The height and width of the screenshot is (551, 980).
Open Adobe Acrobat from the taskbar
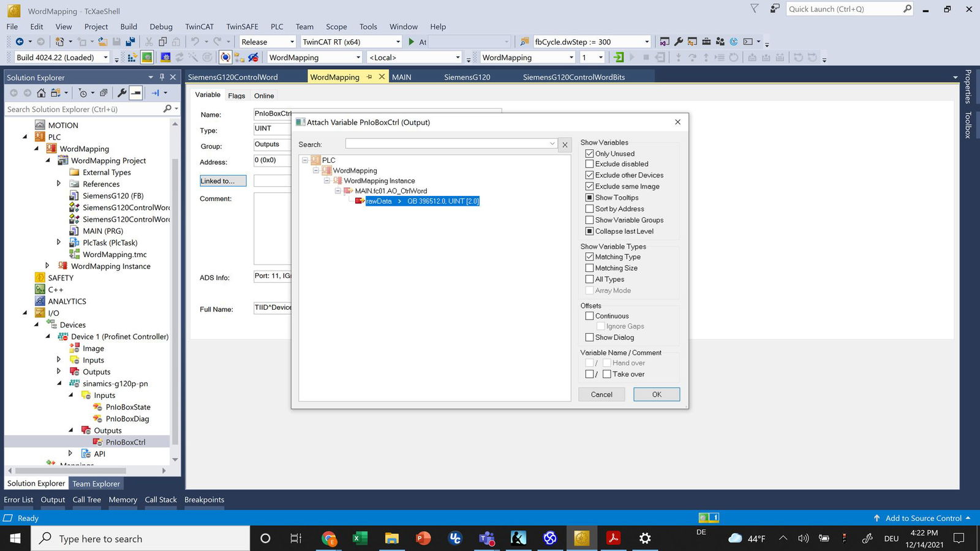(x=613, y=538)
